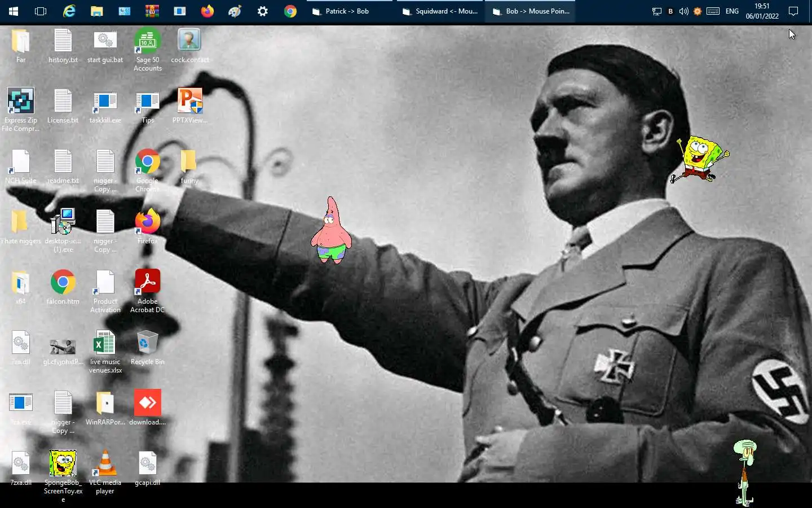The height and width of the screenshot is (508, 812).
Task: Click the SpongeBob screen toy character
Action: click(700, 159)
